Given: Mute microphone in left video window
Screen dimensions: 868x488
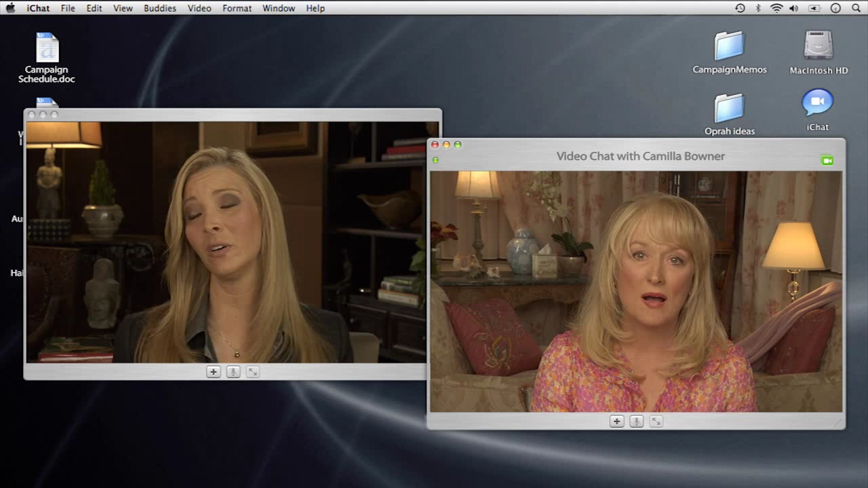Looking at the screenshot, I should 233,371.
